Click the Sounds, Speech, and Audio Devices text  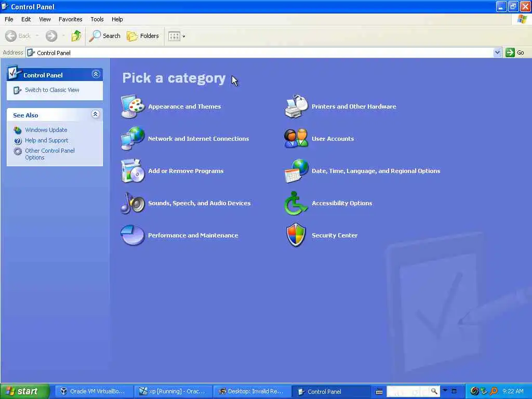(x=199, y=203)
